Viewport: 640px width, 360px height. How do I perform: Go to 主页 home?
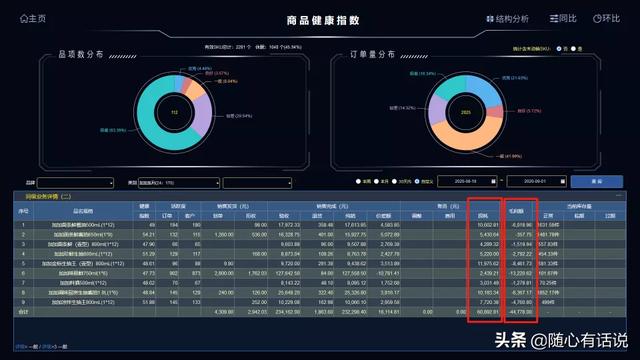tap(33, 18)
